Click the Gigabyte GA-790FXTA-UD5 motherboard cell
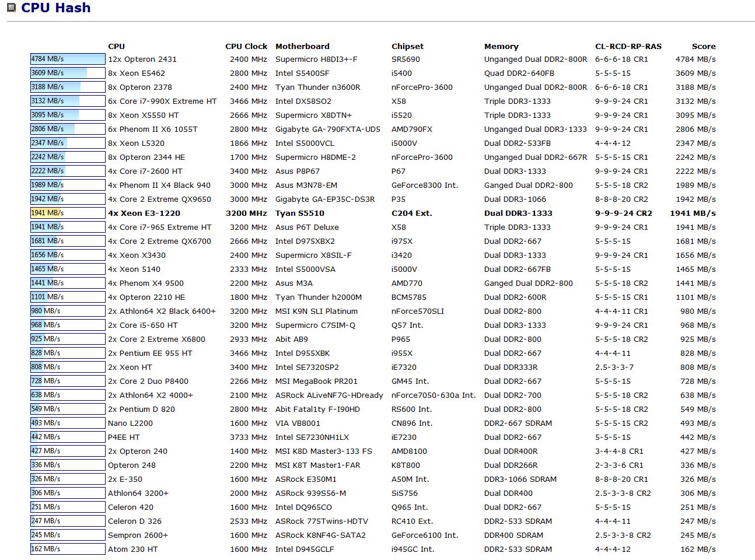755x560 pixels. coord(328,129)
